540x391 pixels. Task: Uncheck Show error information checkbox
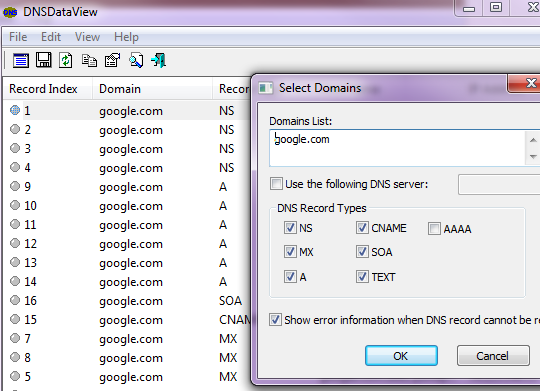(x=275, y=320)
